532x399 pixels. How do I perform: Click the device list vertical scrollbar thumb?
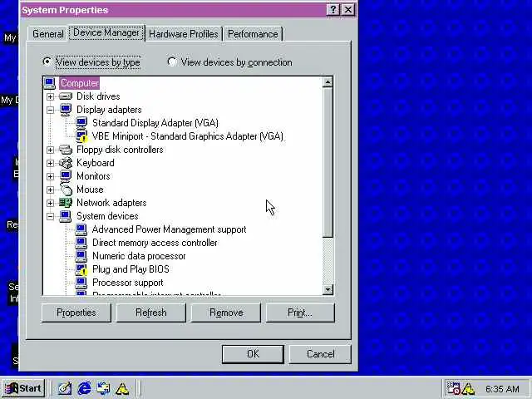(328, 163)
